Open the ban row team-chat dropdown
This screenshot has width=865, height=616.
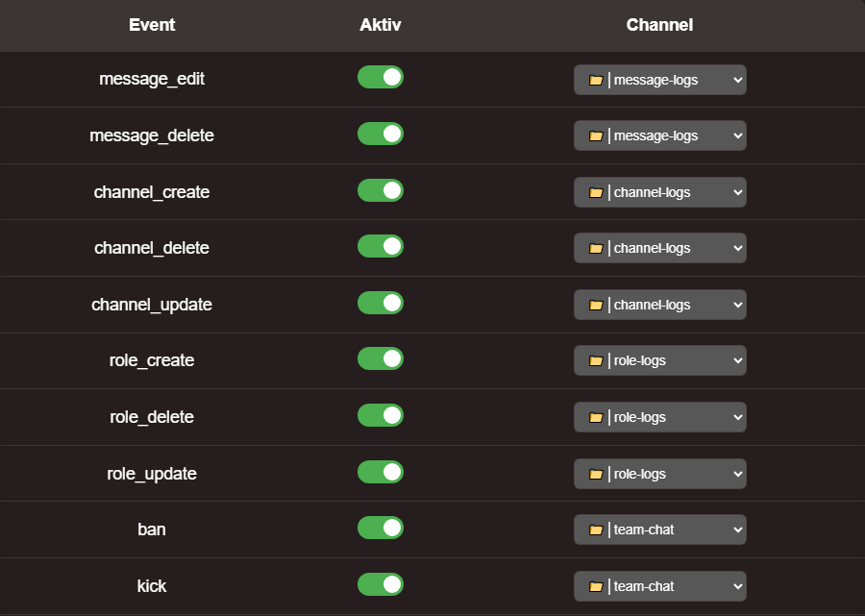point(659,530)
